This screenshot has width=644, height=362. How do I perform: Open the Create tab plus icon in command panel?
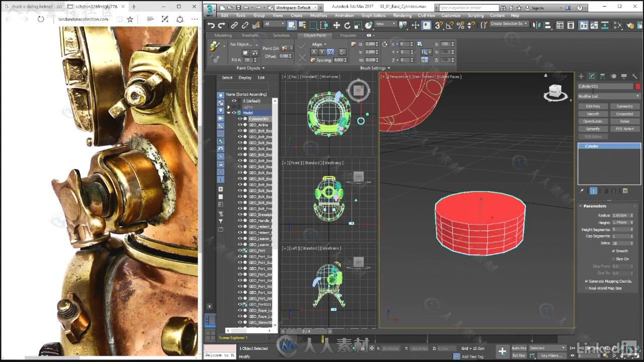click(x=581, y=76)
